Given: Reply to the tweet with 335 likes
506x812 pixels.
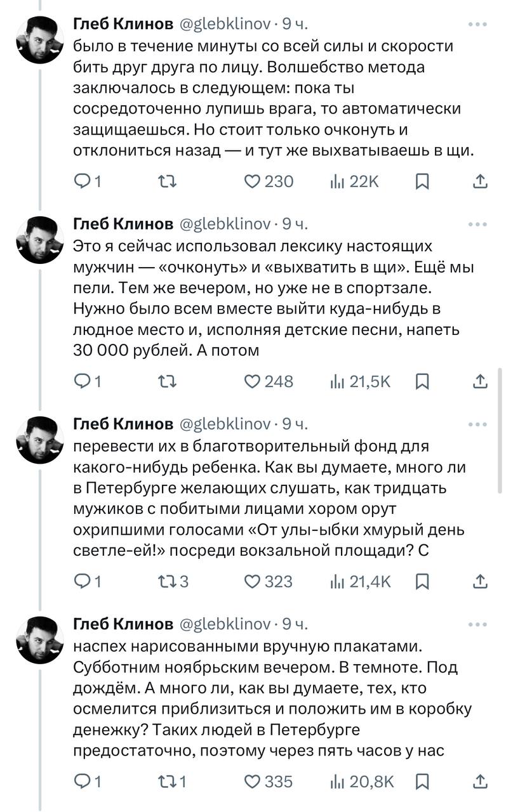Looking at the screenshot, I should pyautogui.click(x=88, y=781).
